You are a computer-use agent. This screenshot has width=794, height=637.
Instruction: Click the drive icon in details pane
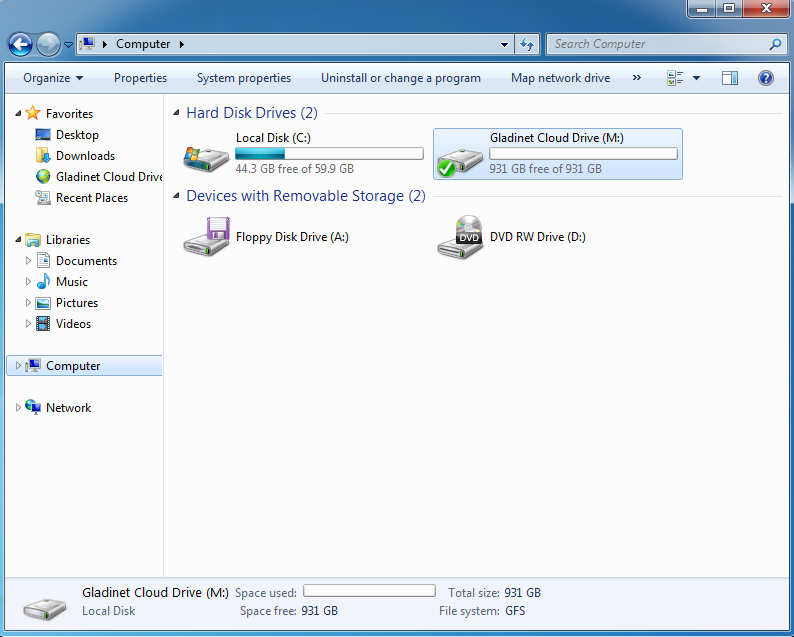(x=45, y=608)
